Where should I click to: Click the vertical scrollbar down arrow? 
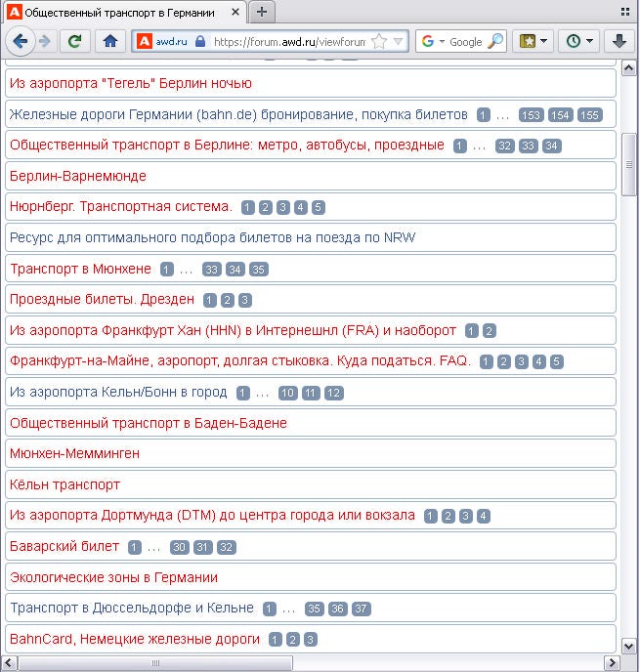point(628,646)
